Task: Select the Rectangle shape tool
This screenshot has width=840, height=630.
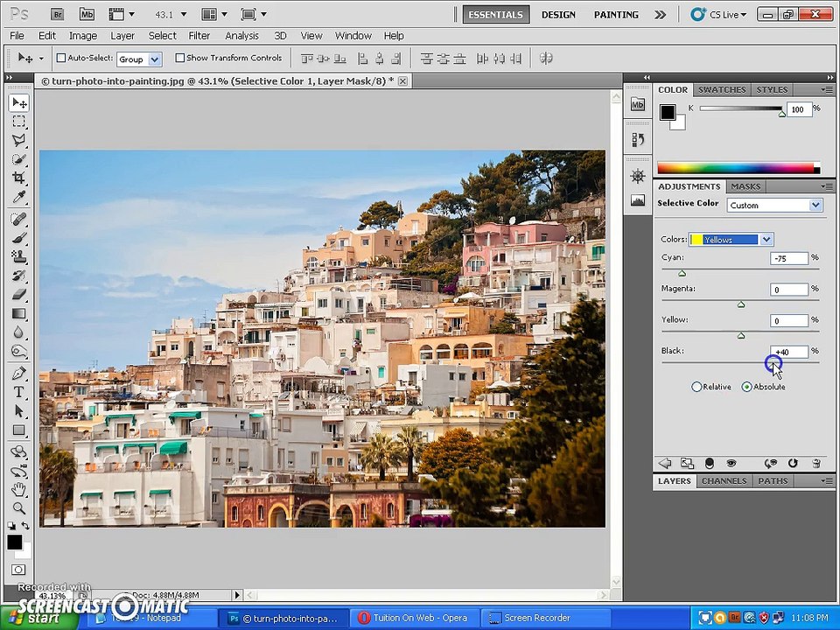Action: [18, 430]
